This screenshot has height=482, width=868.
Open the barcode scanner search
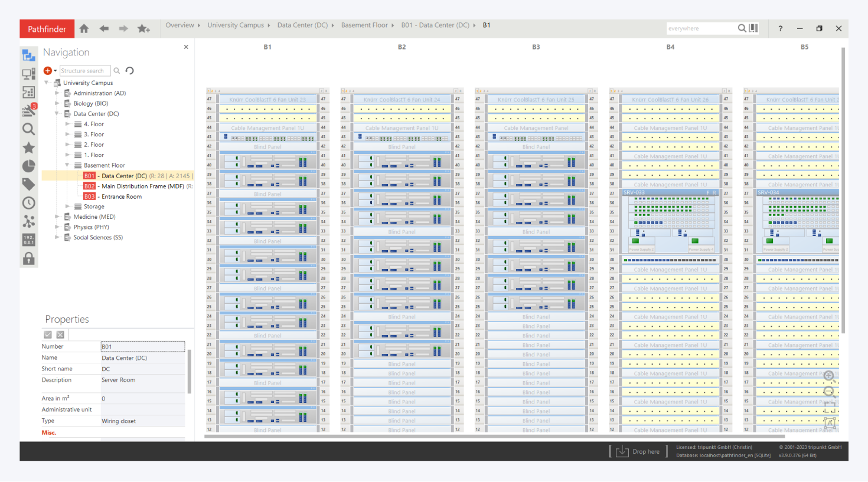[x=753, y=28]
